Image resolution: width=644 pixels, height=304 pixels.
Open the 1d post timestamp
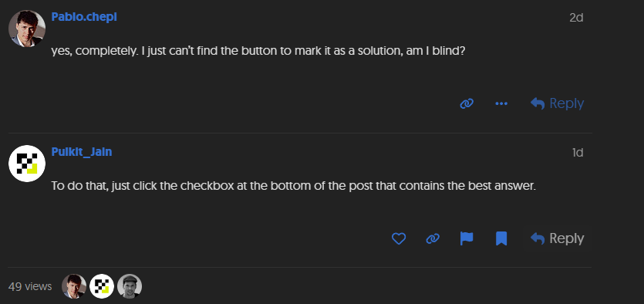578,153
